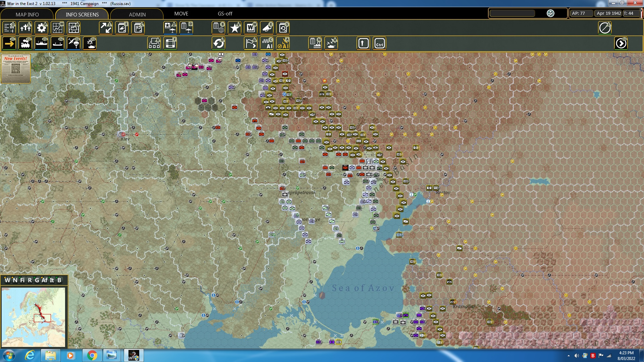Click the AP: 77 admin points display
The image size is (644, 362).
click(581, 13)
